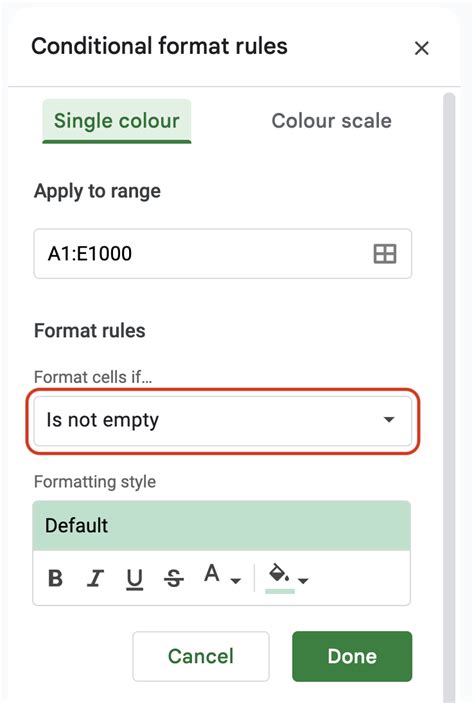Click the select data range grid icon

385,254
